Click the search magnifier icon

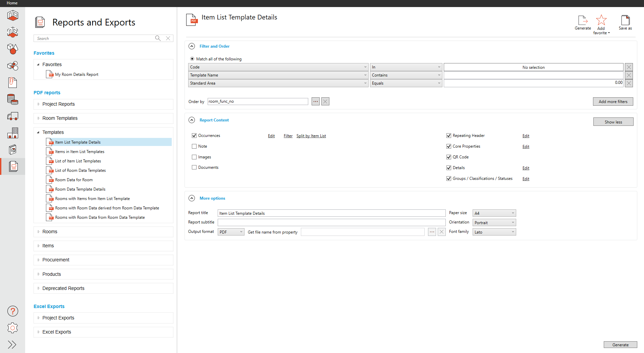click(158, 38)
